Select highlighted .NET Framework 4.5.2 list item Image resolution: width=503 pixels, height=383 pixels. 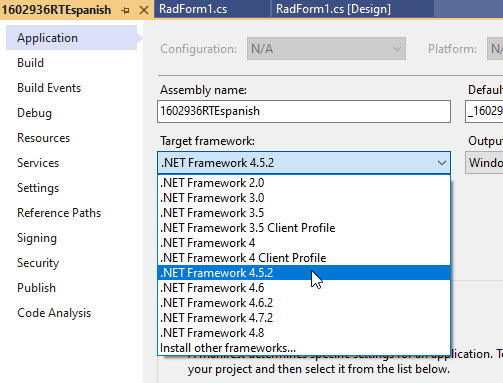pos(304,273)
